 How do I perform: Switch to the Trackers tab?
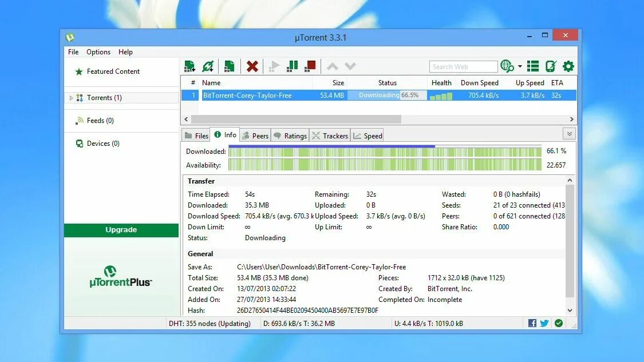coord(330,136)
